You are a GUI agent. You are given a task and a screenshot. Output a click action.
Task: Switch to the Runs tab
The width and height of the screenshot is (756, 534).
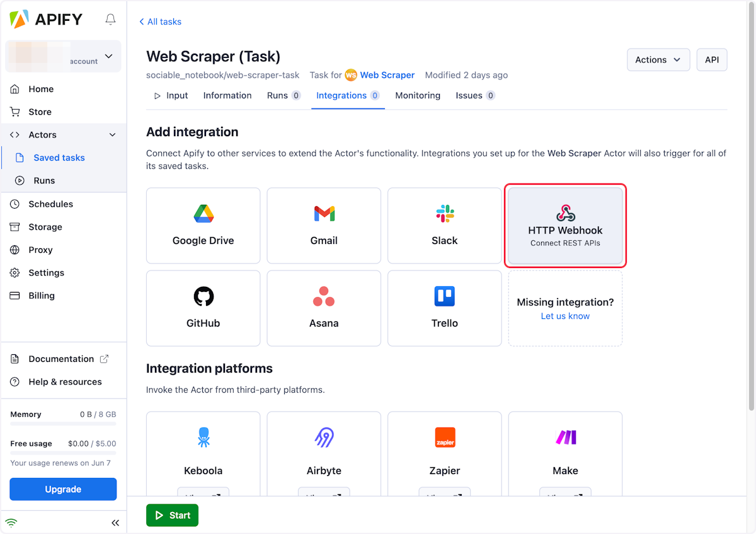[x=283, y=96]
